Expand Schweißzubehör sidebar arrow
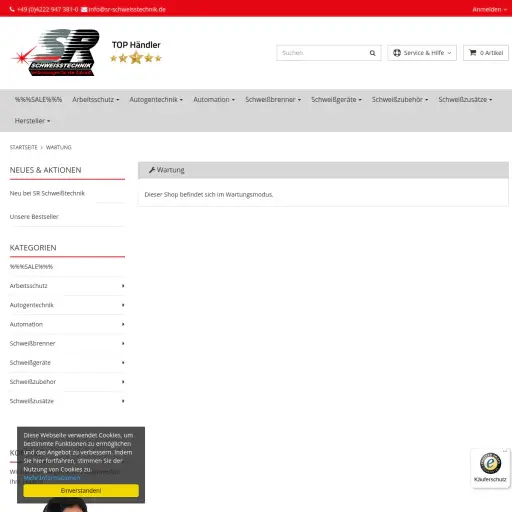Viewport: 512px width, 512px height. click(x=123, y=382)
